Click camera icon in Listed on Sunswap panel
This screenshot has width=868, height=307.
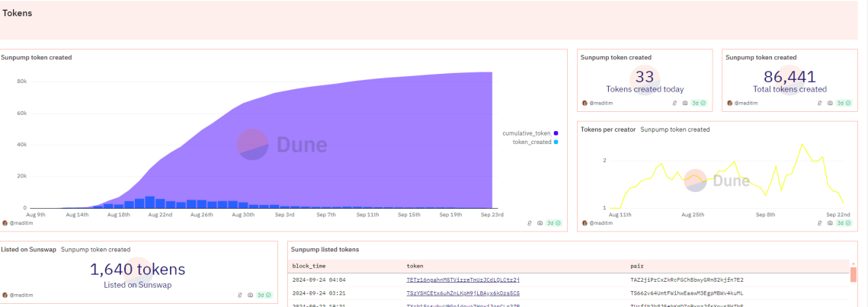250,296
